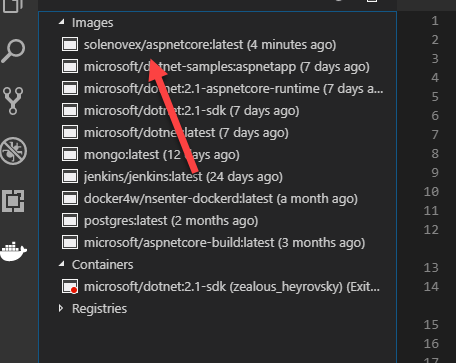Click the stopped container icon with red dot
The width and height of the screenshot is (456, 363).
pyautogui.click(x=70, y=287)
